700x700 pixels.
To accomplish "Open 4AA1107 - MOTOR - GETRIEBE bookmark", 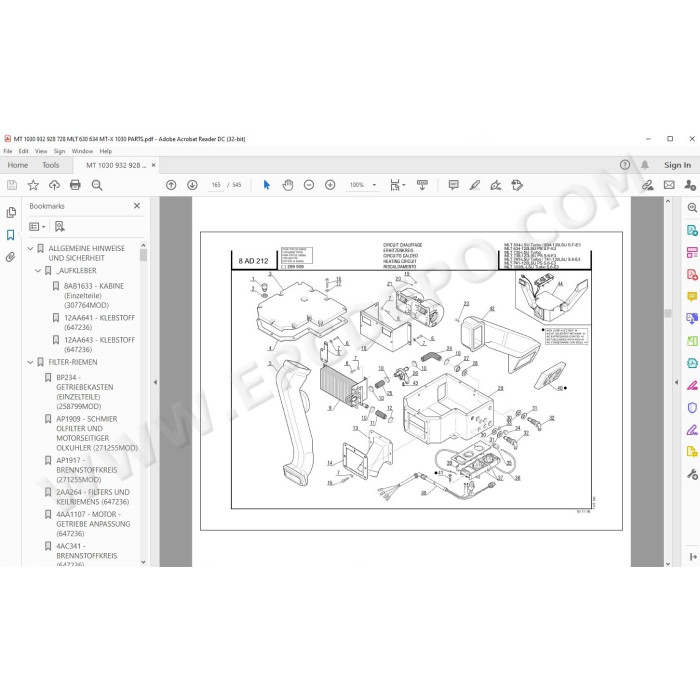I will [93, 524].
